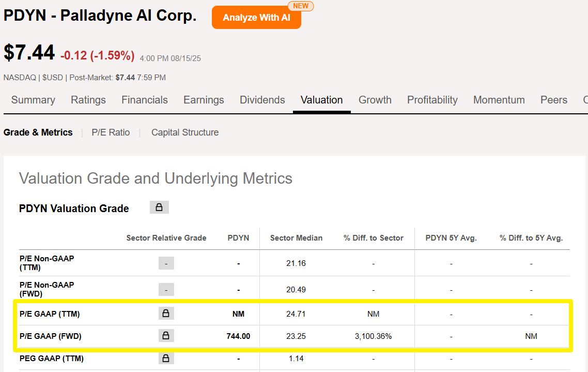The width and height of the screenshot is (588, 372).
Task: Click the 23.25 sector median value
Action: (296, 336)
